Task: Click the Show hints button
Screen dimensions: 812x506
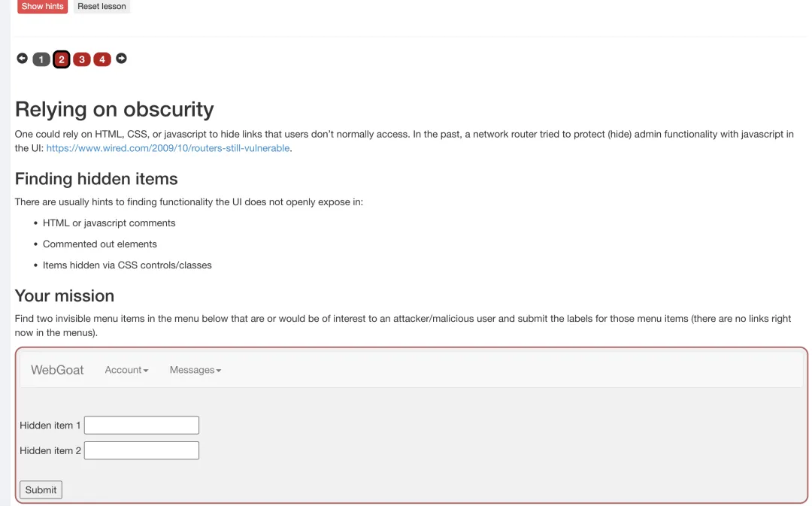Action: click(x=42, y=6)
